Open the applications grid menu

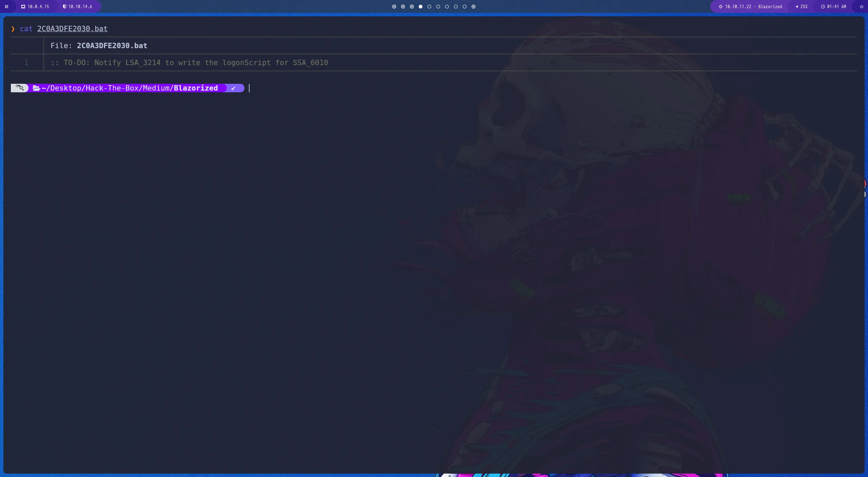coord(6,6)
